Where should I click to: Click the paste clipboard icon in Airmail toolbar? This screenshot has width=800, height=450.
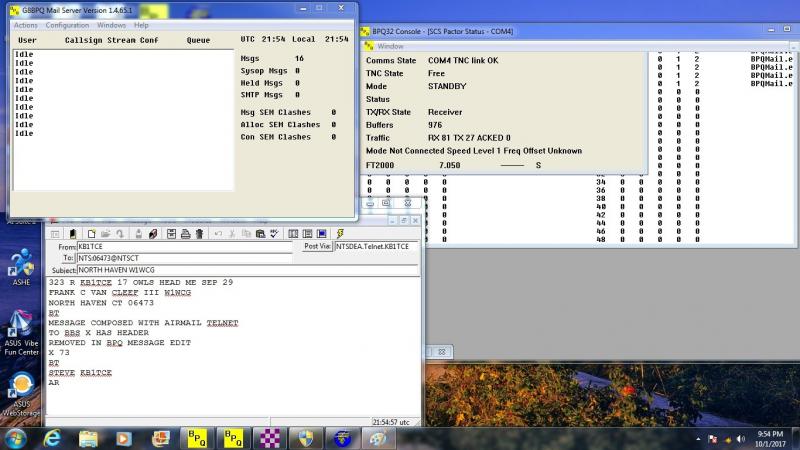tap(260, 234)
